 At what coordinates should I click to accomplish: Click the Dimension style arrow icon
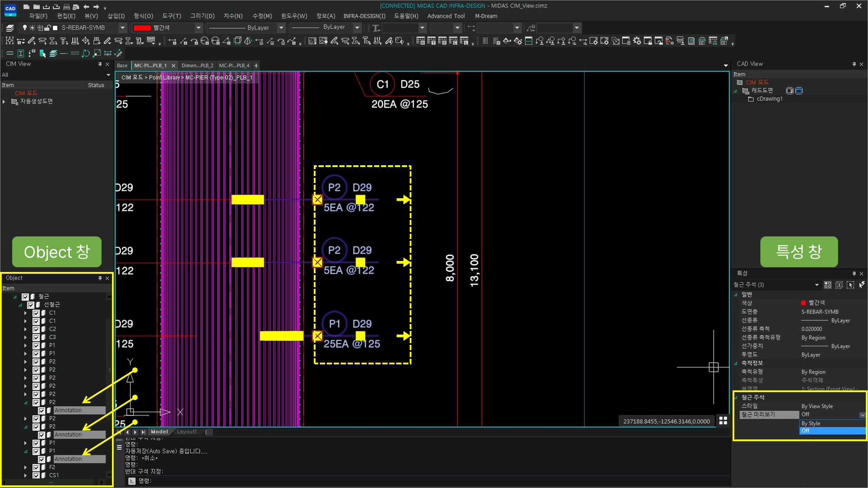click(x=471, y=28)
